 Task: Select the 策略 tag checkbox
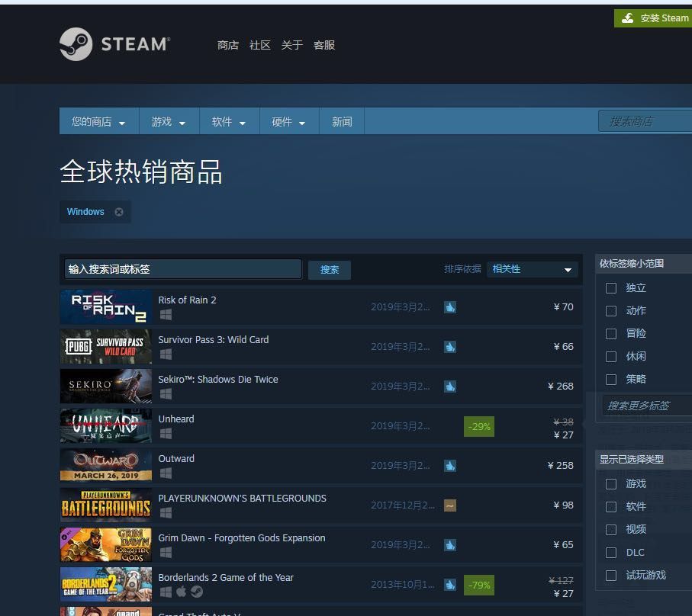click(x=611, y=379)
